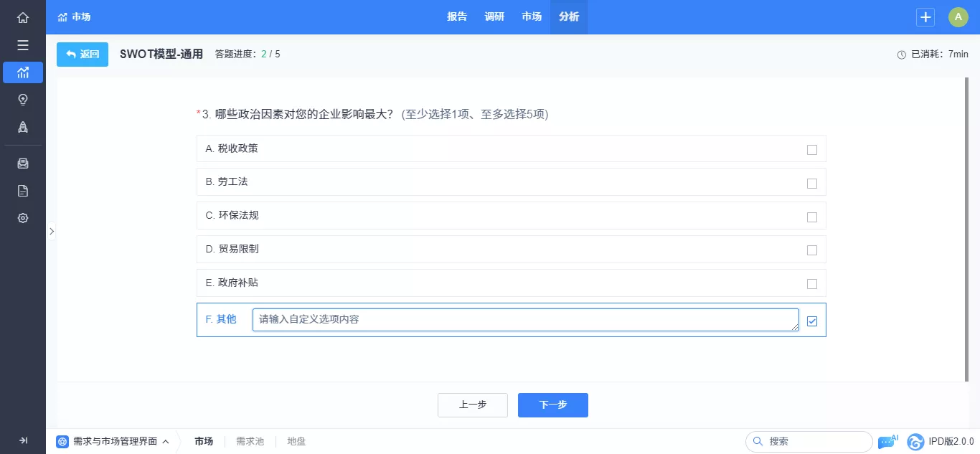Screen dimensions: 980x454
Task: Click the plus add icon in header
Action: coord(925,17)
